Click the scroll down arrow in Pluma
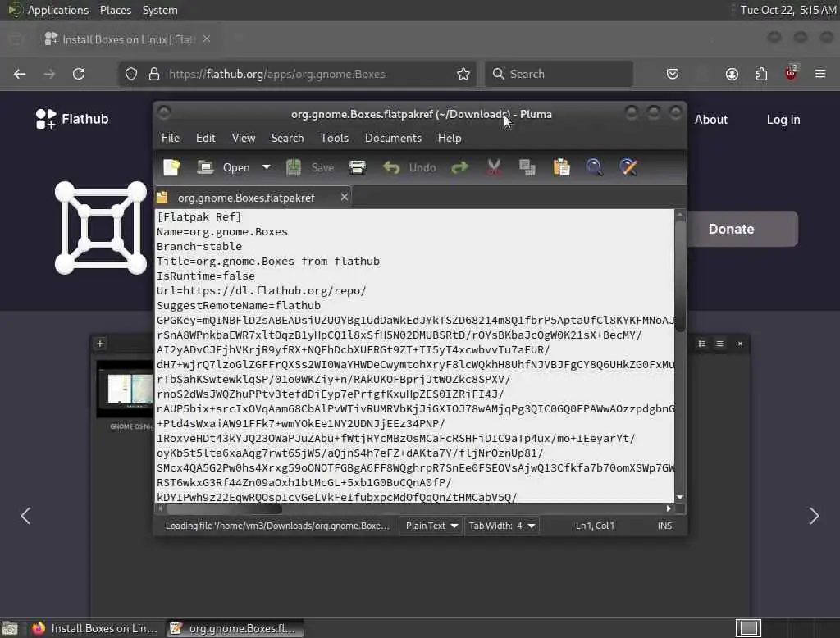The width and height of the screenshot is (840, 638). 680,497
